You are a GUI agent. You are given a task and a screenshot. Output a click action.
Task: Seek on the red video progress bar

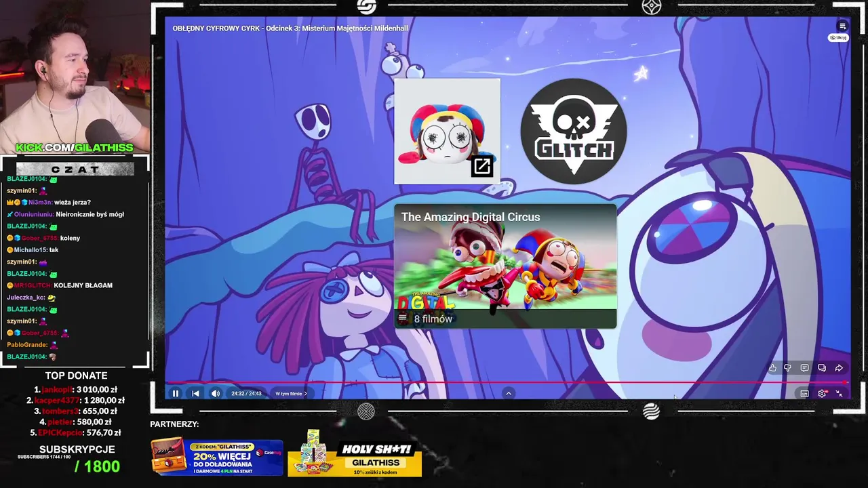[507, 382]
